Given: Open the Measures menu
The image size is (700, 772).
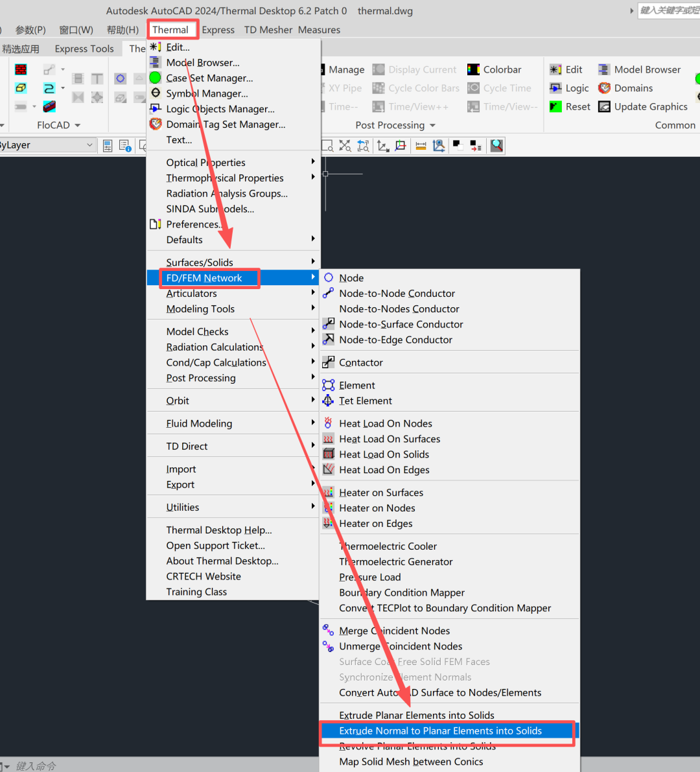Looking at the screenshot, I should click(x=319, y=30).
